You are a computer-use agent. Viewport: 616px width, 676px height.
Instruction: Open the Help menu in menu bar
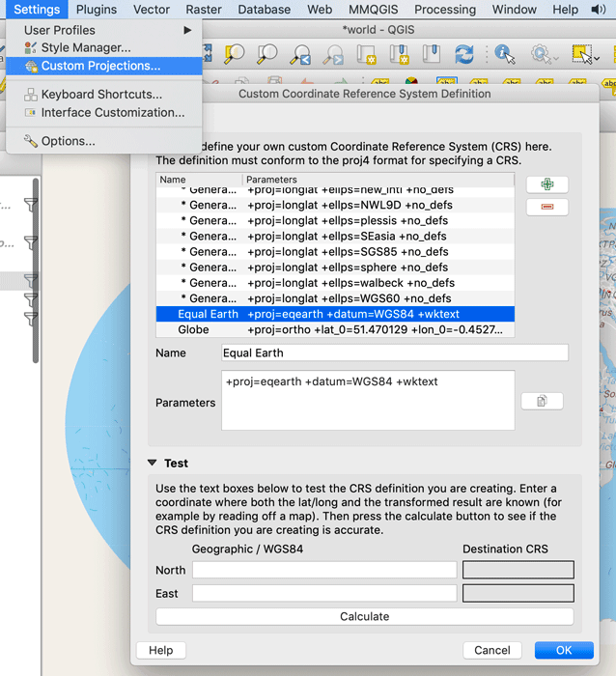tap(565, 9)
